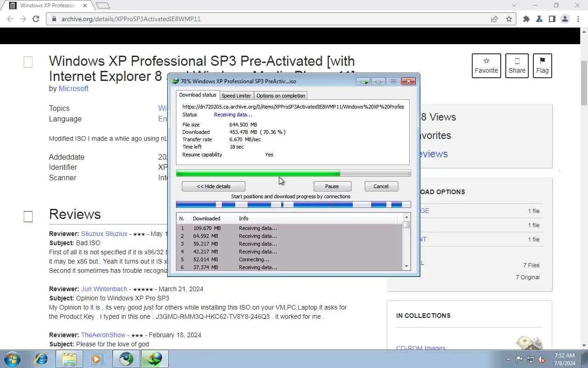
Task: Select connection 1 row with 109.670 MB
Action: pos(289,228)
